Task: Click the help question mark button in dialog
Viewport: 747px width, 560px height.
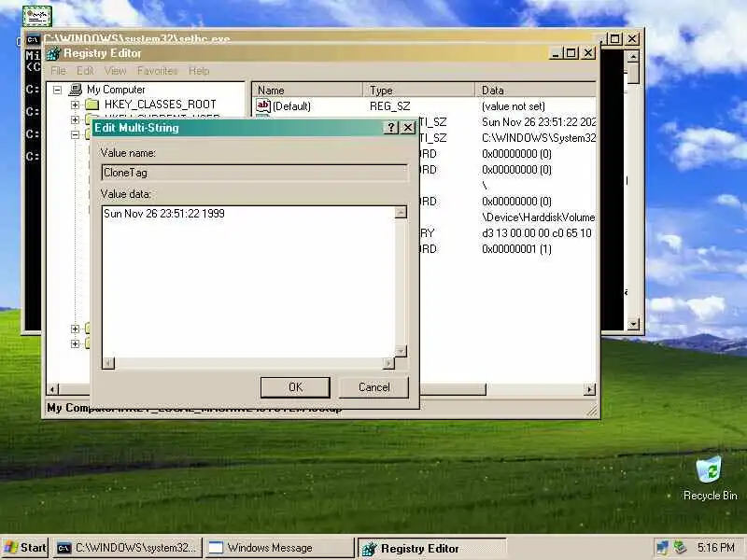Action: tap(390, 128)
